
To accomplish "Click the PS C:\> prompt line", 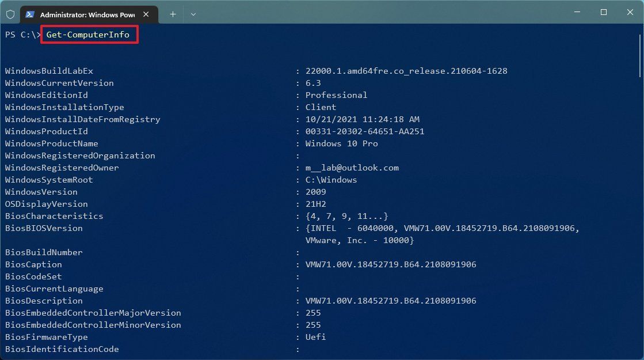I will (20, 35).
